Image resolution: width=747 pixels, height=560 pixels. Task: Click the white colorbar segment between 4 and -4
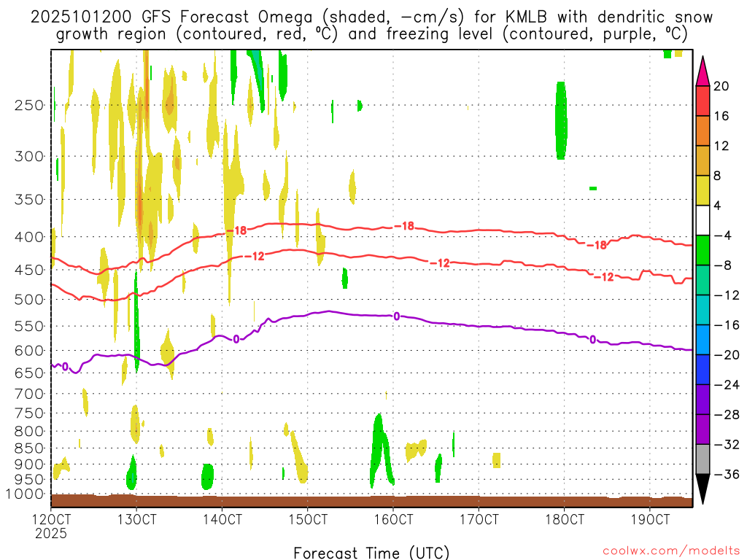pos(703,220)
